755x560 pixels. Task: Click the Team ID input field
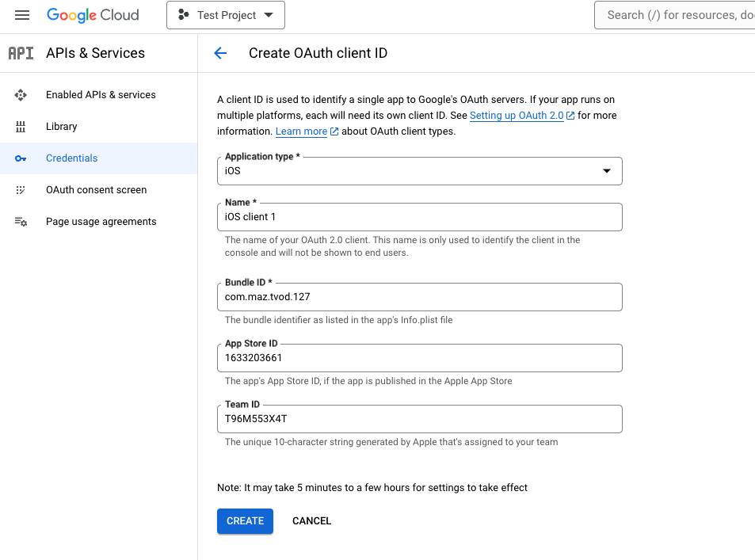(419, 419)
